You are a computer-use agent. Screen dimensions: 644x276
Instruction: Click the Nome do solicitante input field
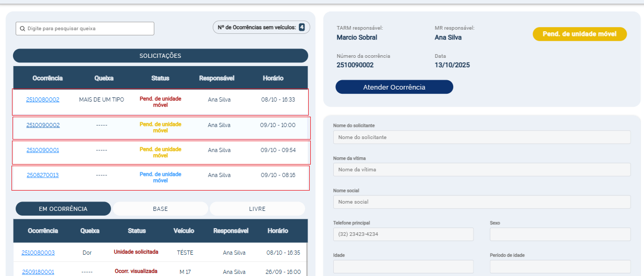pos(481,137)
